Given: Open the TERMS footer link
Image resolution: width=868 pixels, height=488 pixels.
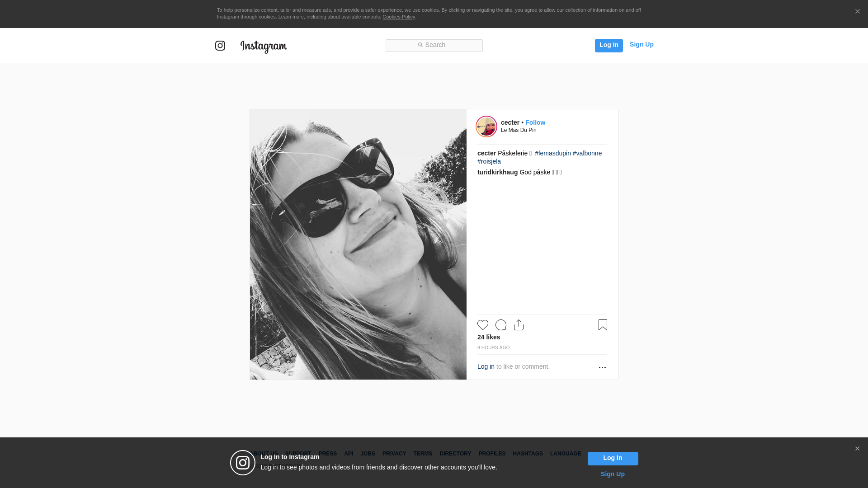Looking at the screenshot, I should (x=423, y=454).
